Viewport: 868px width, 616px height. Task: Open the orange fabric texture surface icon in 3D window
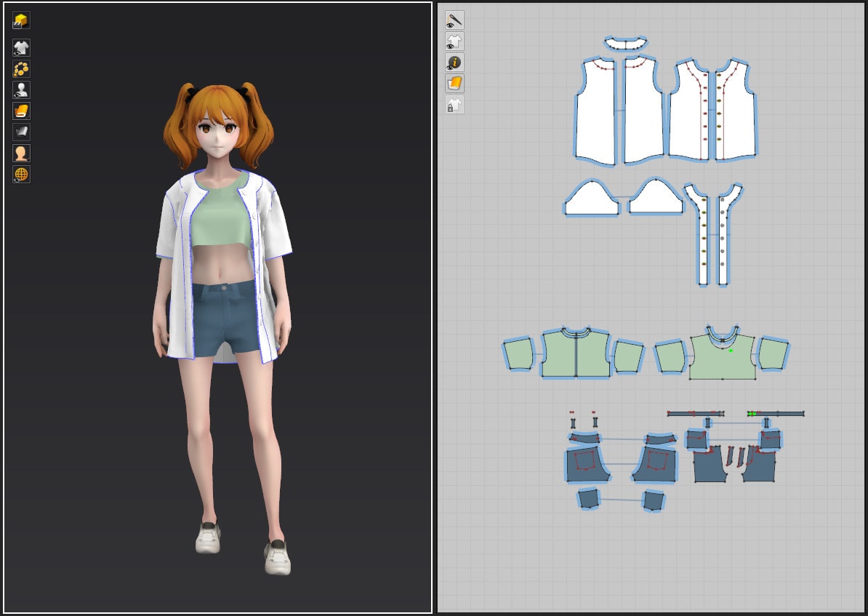coord(21,111)
